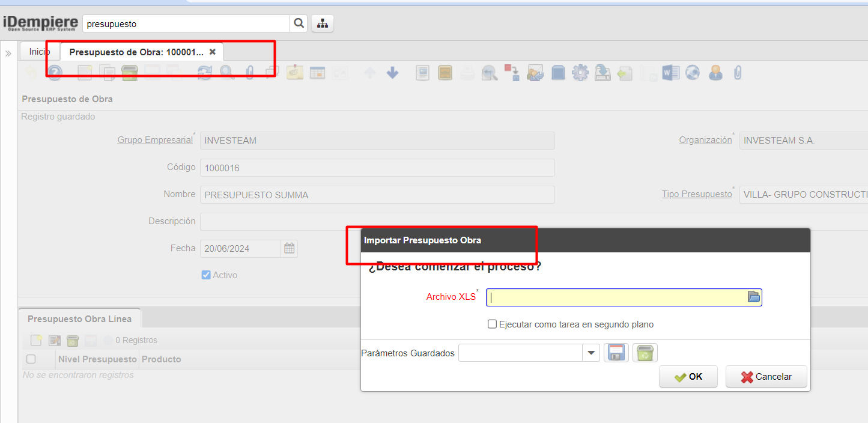
Task: Expand the left sidebar with the double chevron
Action: (x=8, y=53)
